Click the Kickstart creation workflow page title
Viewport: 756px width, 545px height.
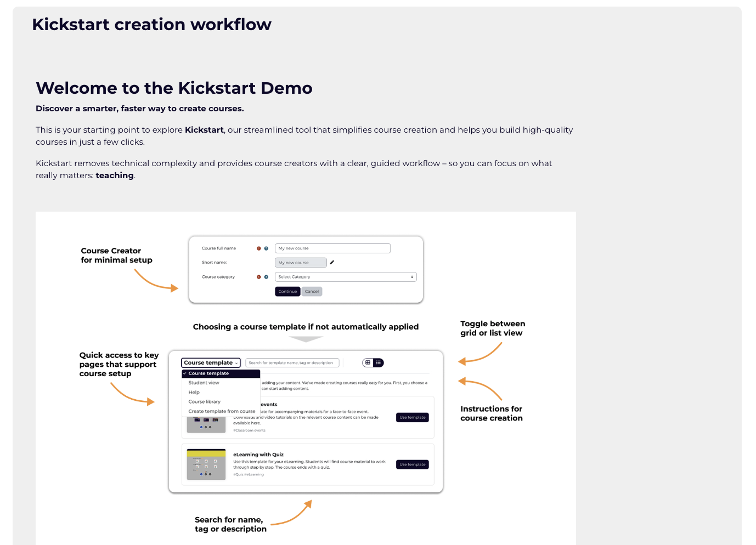151,25
